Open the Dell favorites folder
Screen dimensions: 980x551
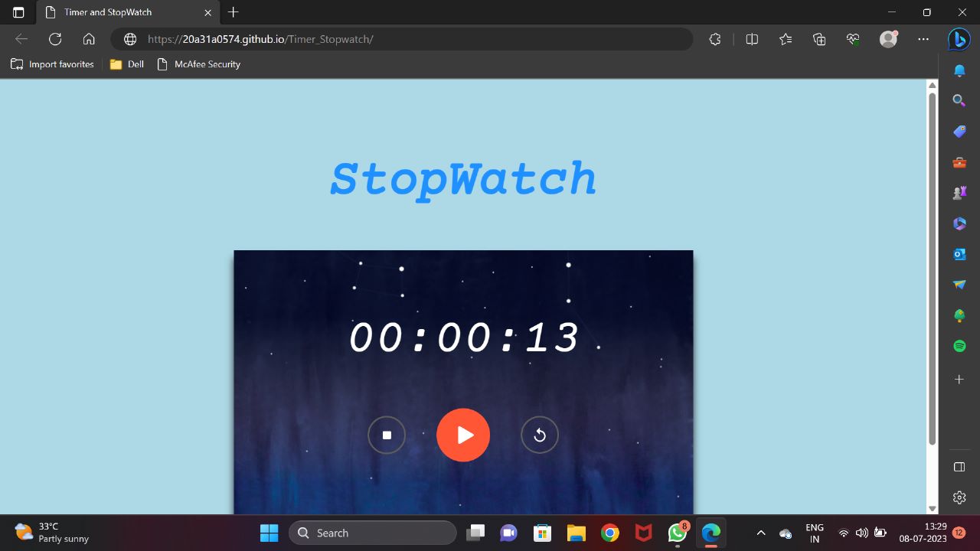pos(127,64)
